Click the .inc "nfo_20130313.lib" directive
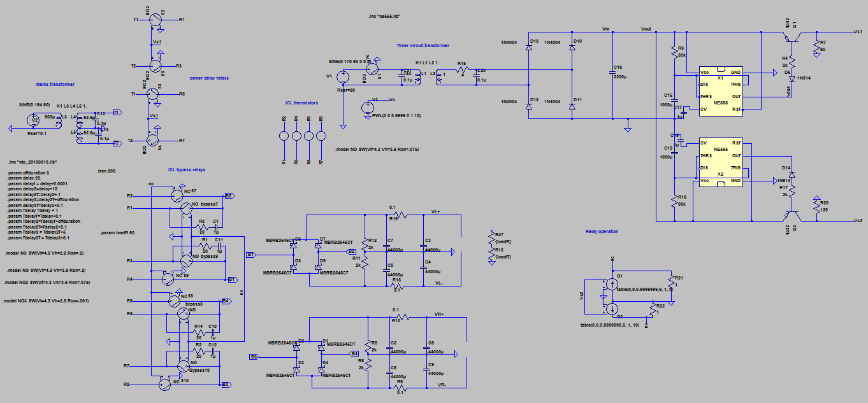This screenshot has width=868, height=403. pos(33,162)
